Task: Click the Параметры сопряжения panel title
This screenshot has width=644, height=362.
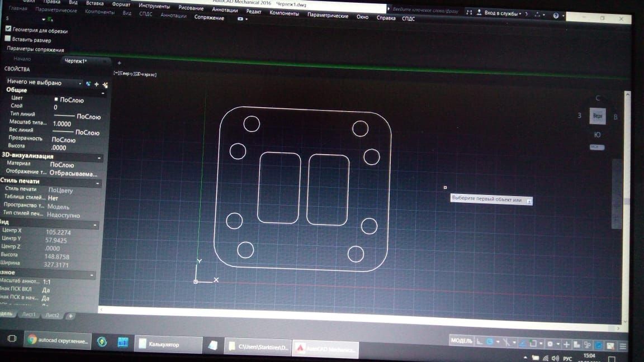Action: pos(35,49)
